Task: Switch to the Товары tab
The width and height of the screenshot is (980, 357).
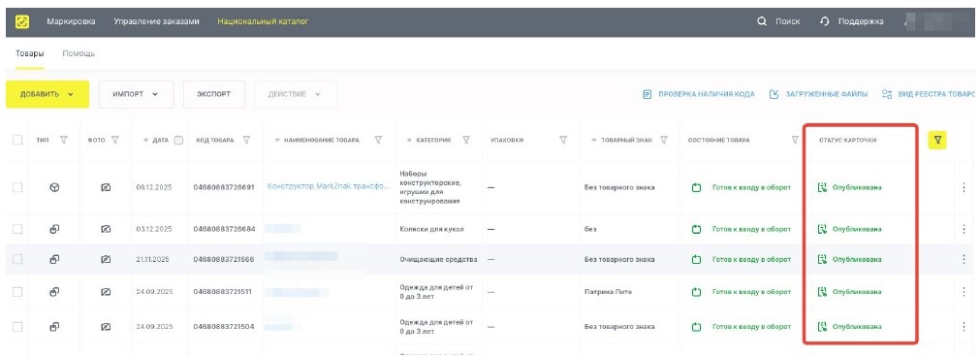Action: click(x=29, y=53)
